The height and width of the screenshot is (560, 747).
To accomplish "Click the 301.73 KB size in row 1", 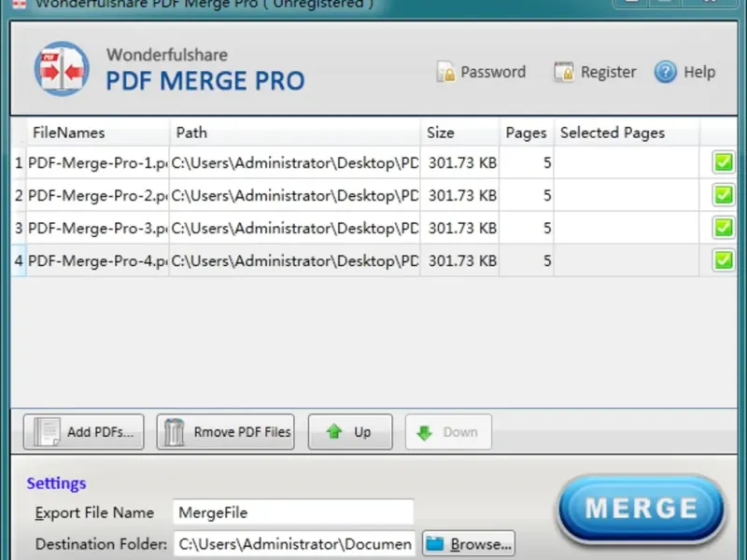I will 462,162.
